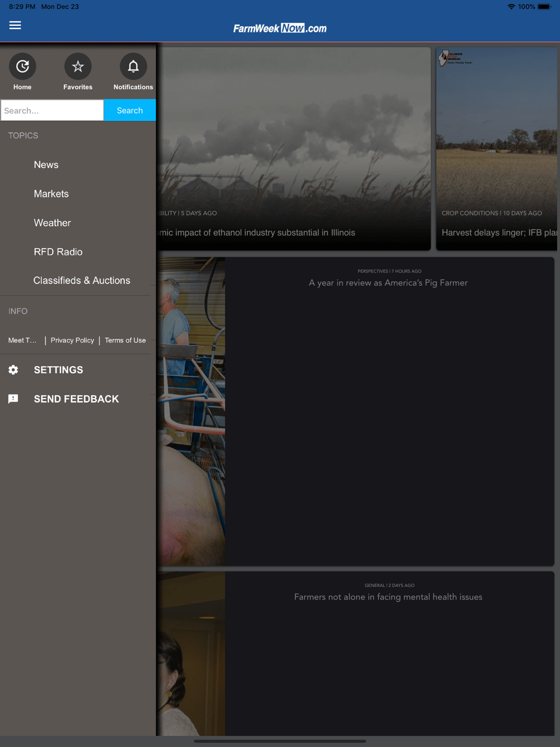Open the SETTINGS menu entry
The width and height of the screenshot is (560, 747).
(x=58, y=370)
